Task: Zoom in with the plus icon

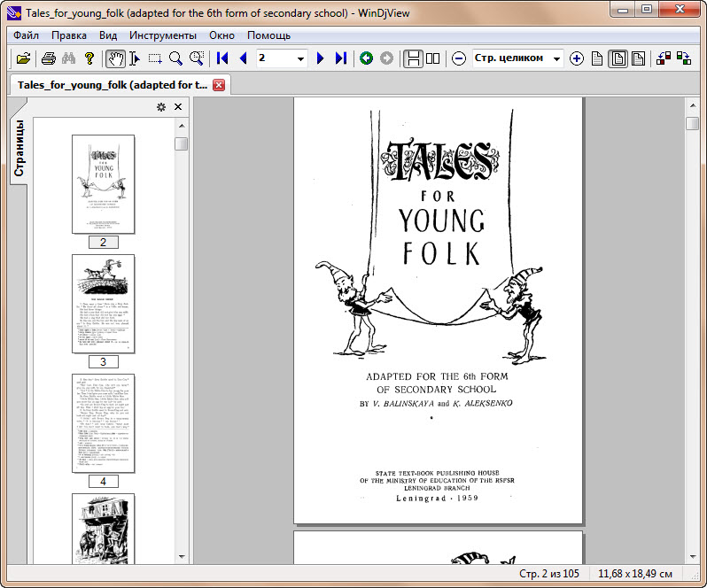Action: [576, 58]
